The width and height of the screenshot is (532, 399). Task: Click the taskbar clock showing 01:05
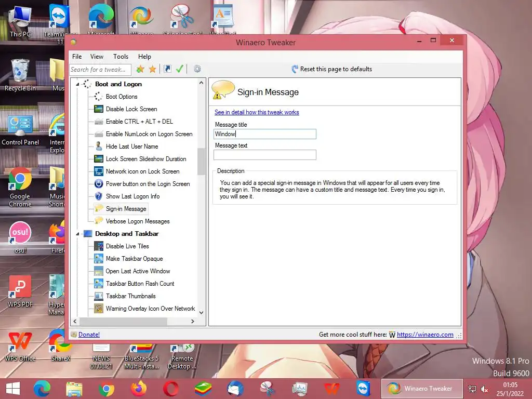click(x=510, y=389)
